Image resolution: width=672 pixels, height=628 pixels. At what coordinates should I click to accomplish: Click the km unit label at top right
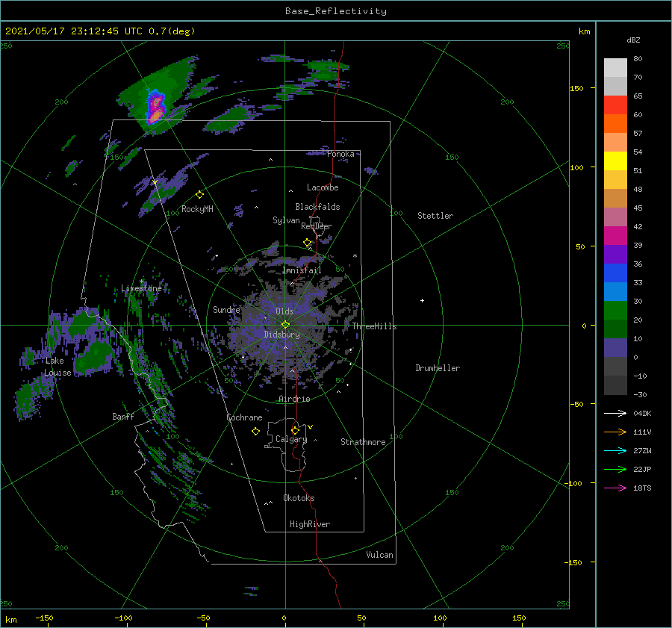pyautogui.click(x=584, y=31)
